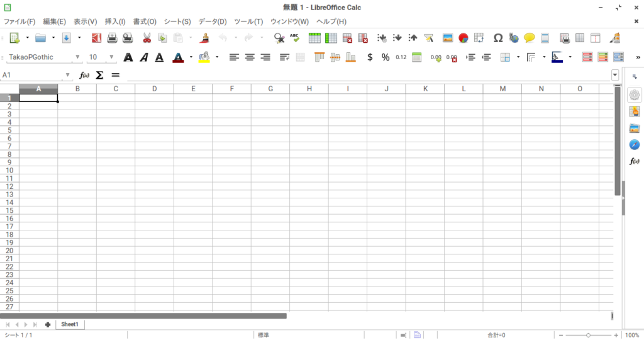The image size is (644, 340).
Task: Insert hyperlink globe icon
Action: coord(514,38)
